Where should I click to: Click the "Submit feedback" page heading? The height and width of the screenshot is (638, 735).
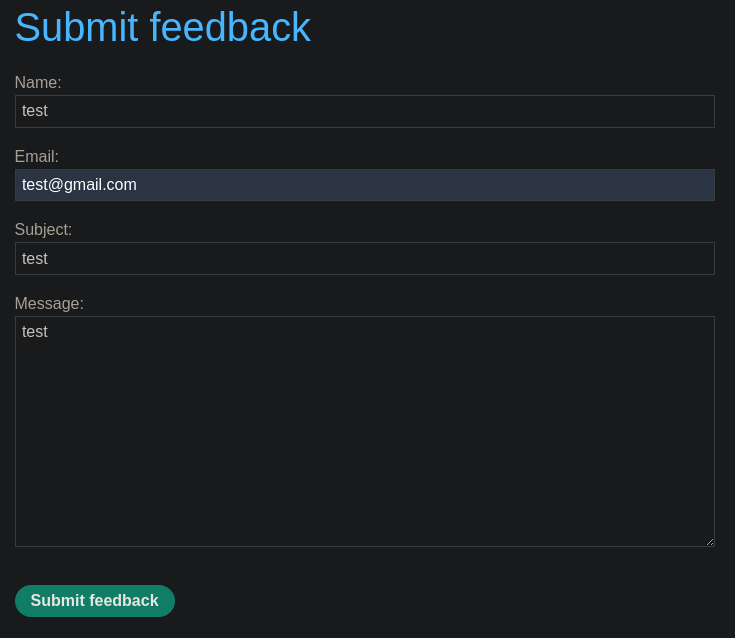click(162, 27)
